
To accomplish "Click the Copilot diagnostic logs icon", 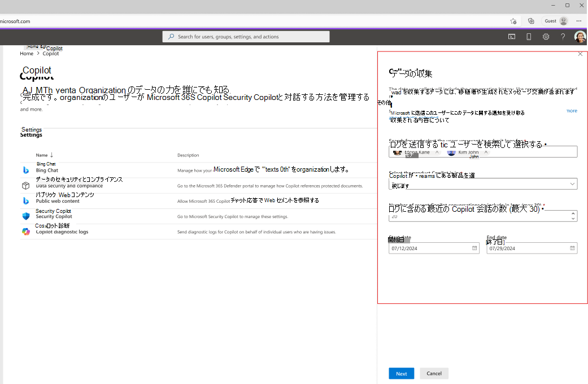I will point(26,232).
